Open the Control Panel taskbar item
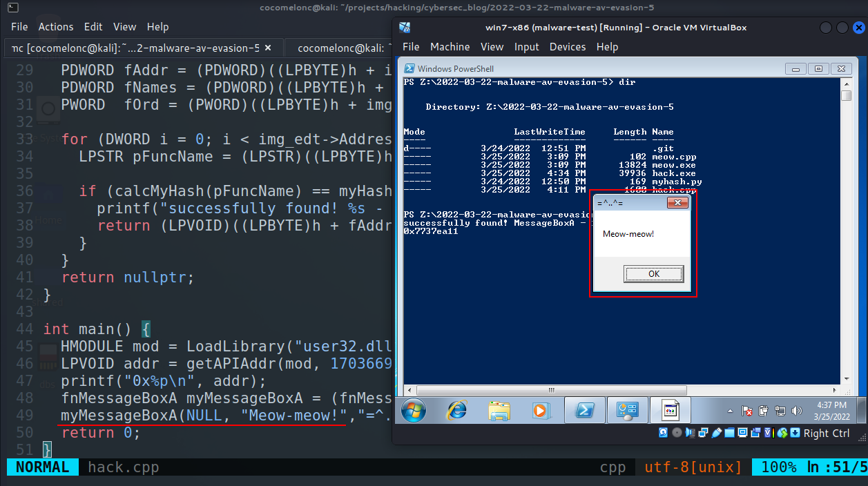 point(628,411)
